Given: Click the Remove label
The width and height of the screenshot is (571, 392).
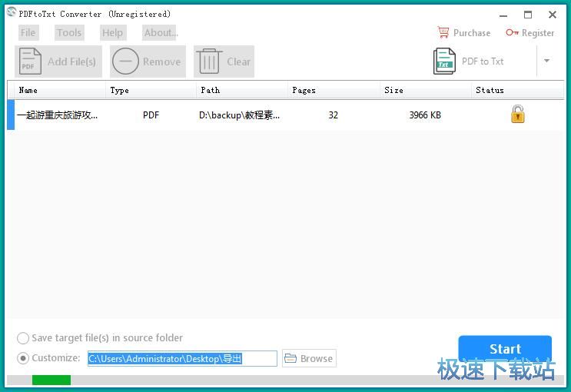Looking at the screenshot, I should coord(161,61).
